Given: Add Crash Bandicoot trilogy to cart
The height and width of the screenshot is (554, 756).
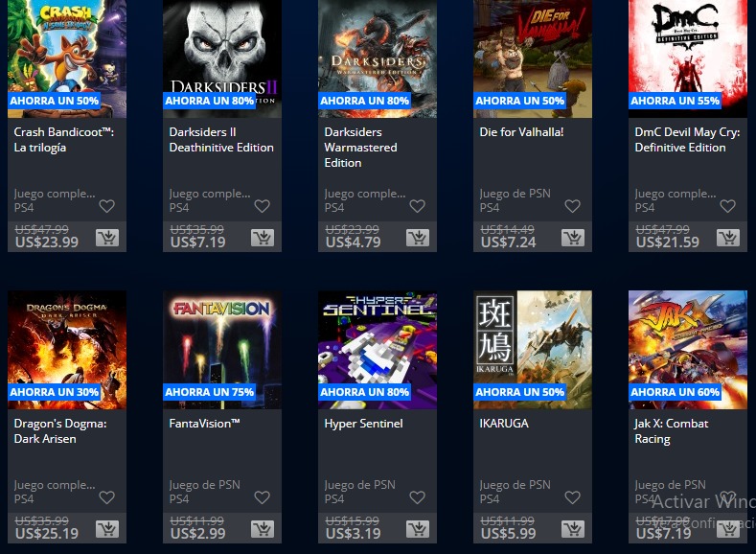Looking at the screenshot, I should coord(107,238).
